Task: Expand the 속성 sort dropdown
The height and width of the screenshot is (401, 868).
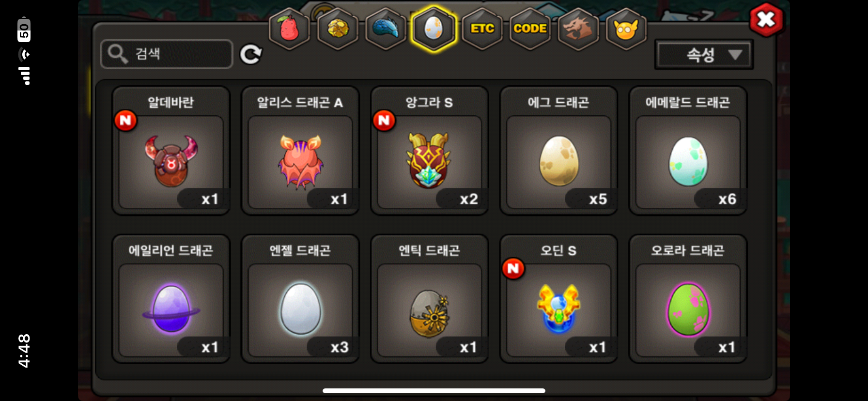Action: [x=704, y=55]
